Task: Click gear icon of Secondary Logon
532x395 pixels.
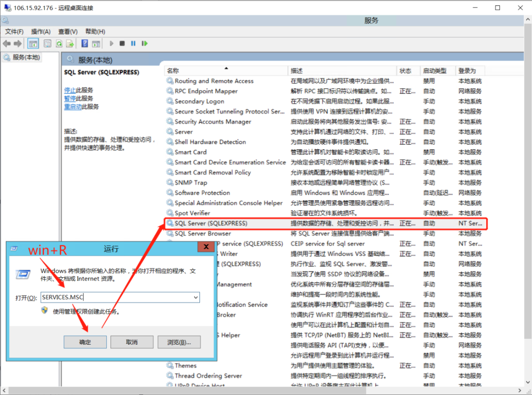Action: point(169,101)
